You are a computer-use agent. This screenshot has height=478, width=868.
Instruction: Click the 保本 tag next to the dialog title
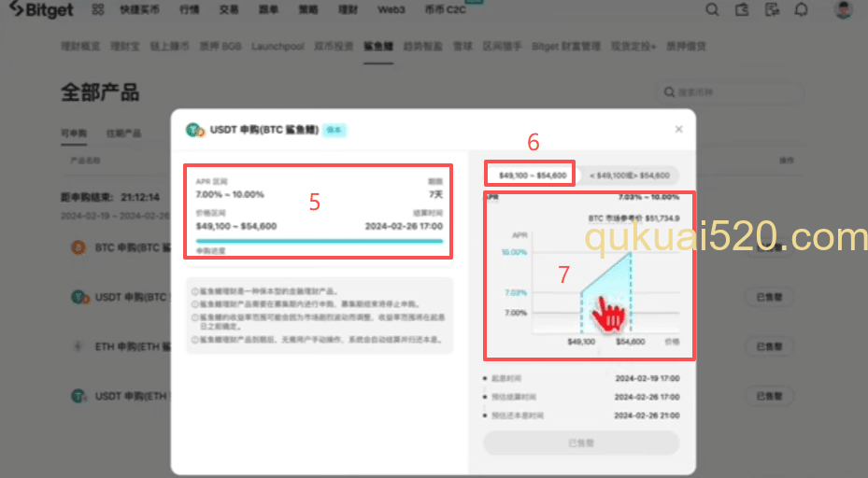(334, 130)
